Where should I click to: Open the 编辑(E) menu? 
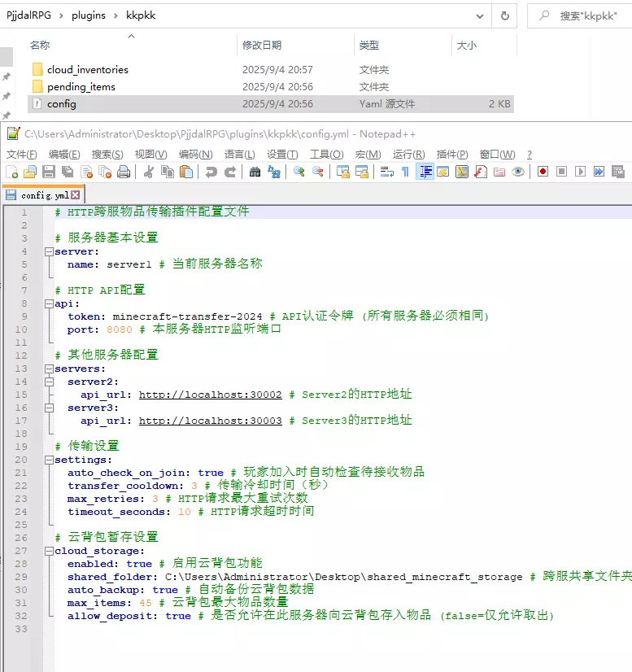click(64, 155)
